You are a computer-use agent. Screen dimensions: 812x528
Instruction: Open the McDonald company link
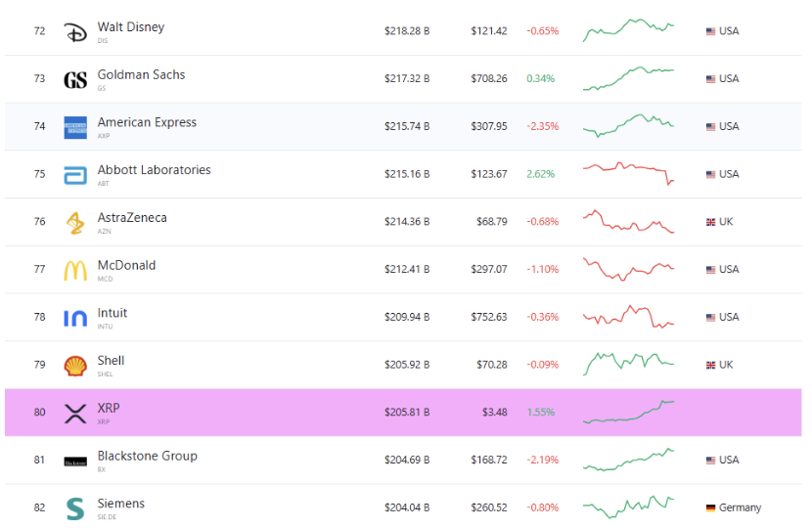(126, 265)
